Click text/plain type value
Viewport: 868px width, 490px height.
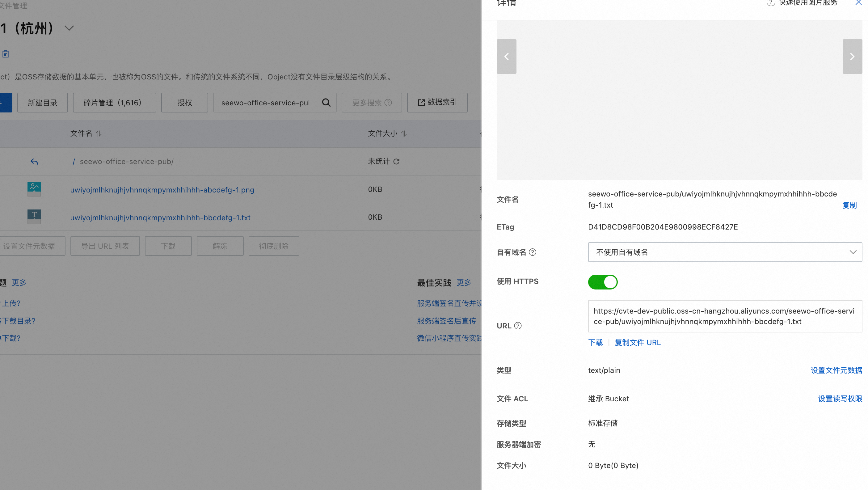[604, 370]
